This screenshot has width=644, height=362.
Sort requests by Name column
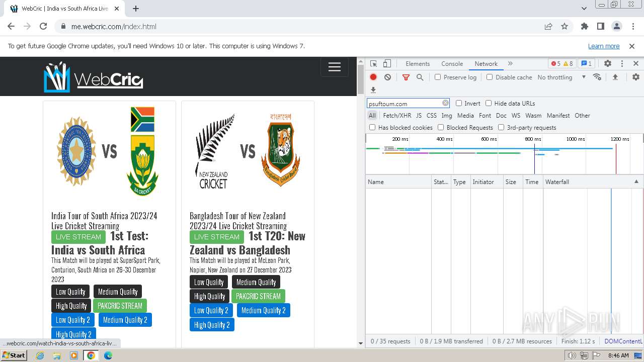(398, 182)
